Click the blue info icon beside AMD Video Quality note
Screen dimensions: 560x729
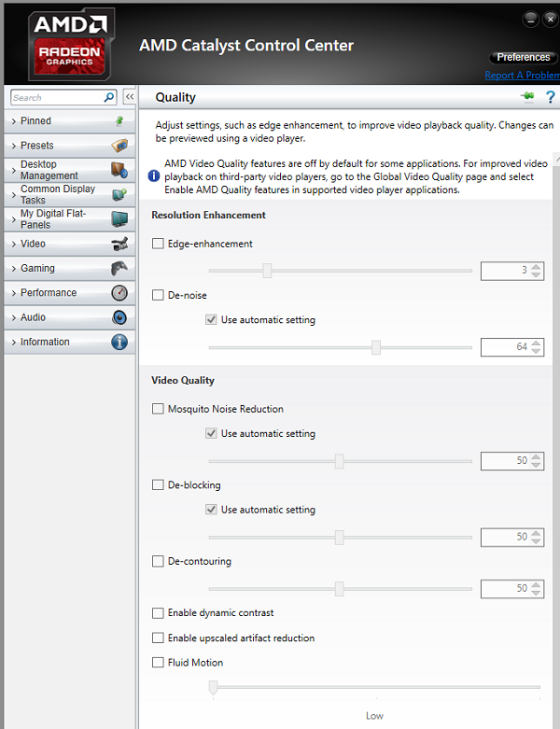click(154, 176)
